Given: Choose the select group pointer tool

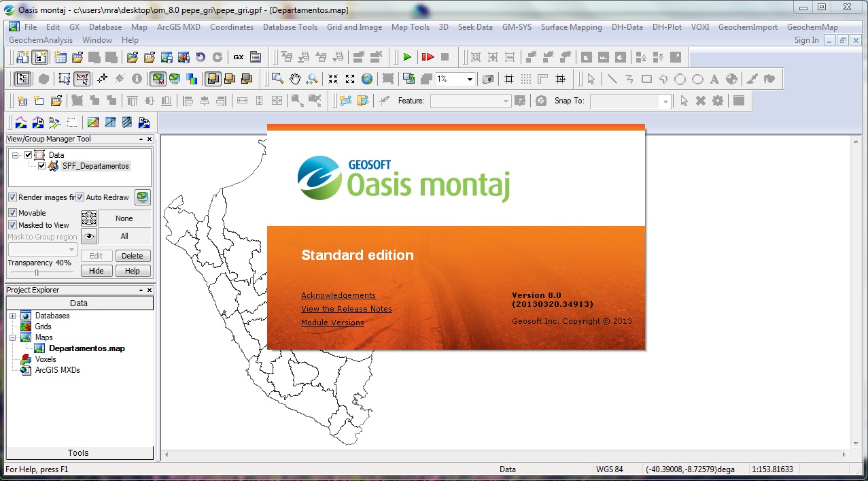Looking at the screenshot, I should tap(65, 79).
